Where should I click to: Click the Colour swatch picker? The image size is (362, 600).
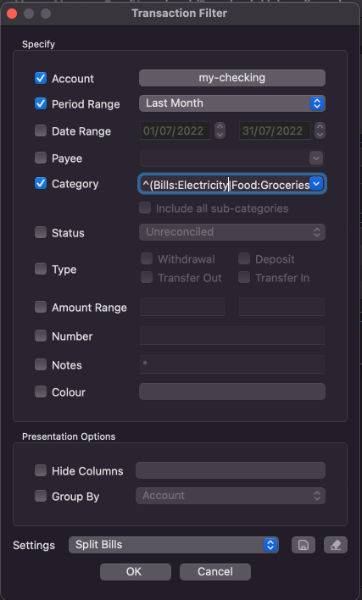(232, 392)
